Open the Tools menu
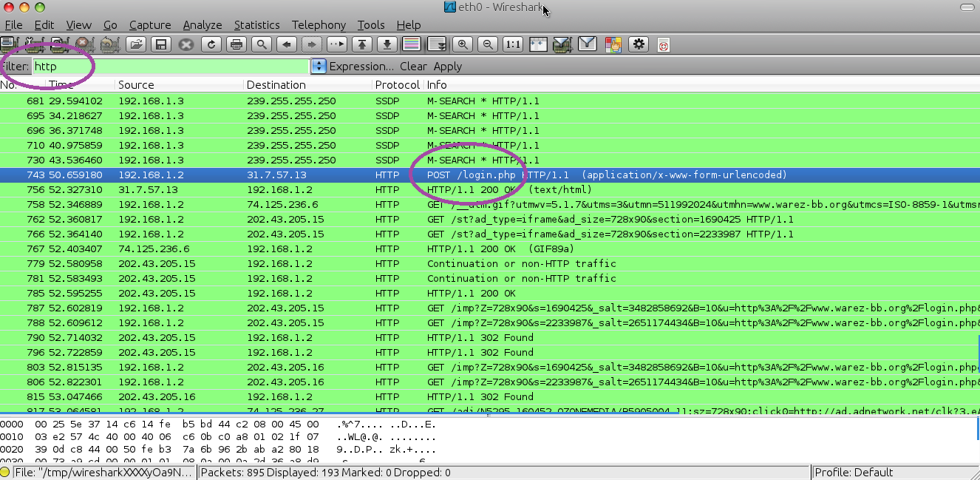Image resolution: width=980 pixels, height=480 pixels. click(x=371, y=25)
